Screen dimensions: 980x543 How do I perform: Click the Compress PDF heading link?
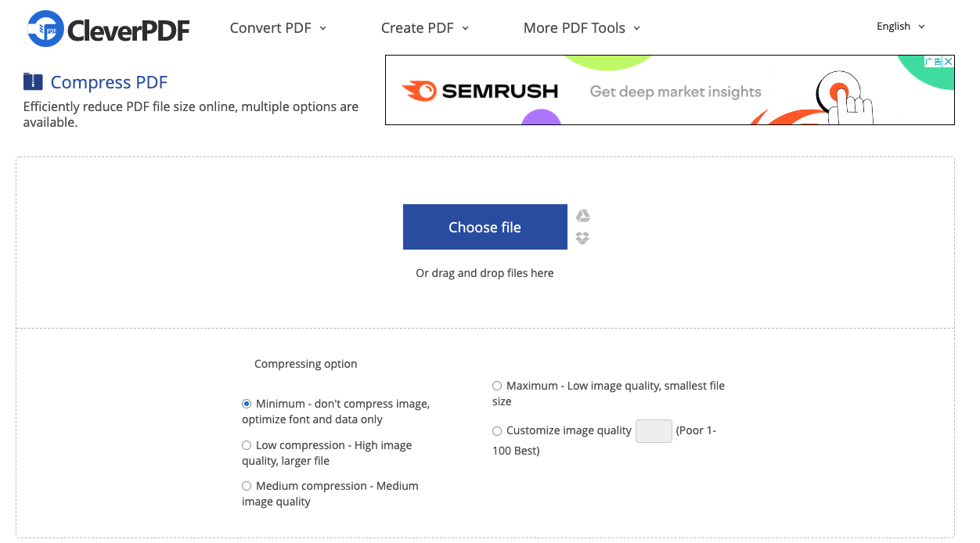coord(108,81)
